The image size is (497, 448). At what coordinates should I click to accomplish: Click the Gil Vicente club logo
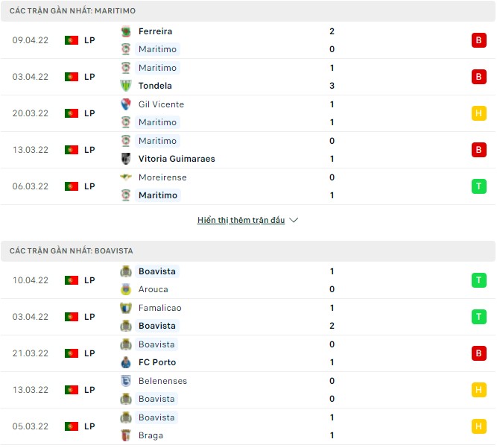pyautogui.click(x=125, y=104)
